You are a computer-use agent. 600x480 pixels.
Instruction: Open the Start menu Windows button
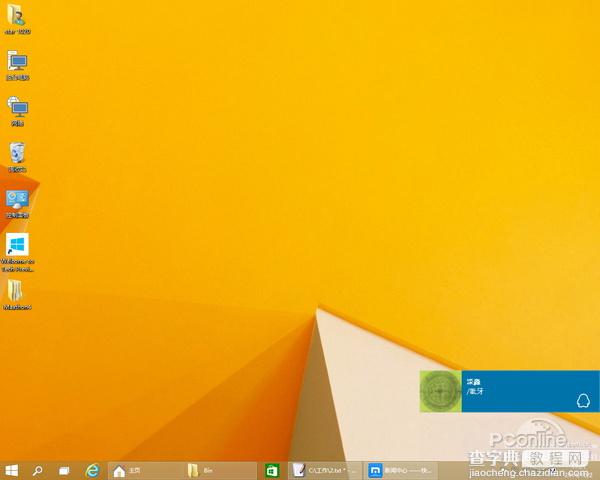[x=11, y=470]
